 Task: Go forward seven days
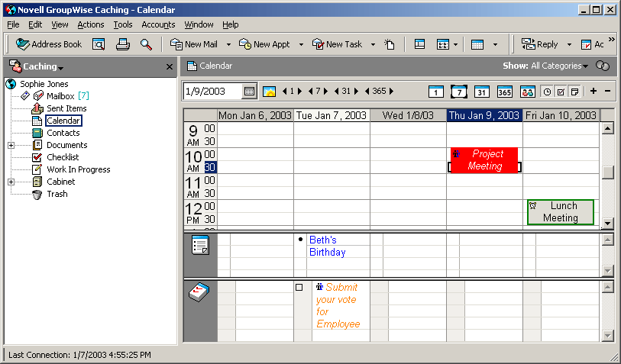(326, 92)
